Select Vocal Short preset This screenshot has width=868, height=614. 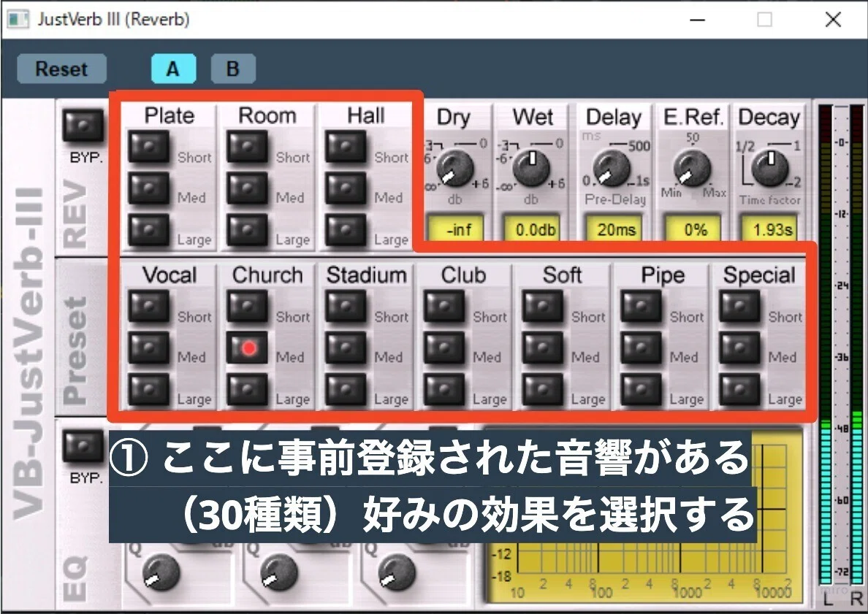(148, 307)
